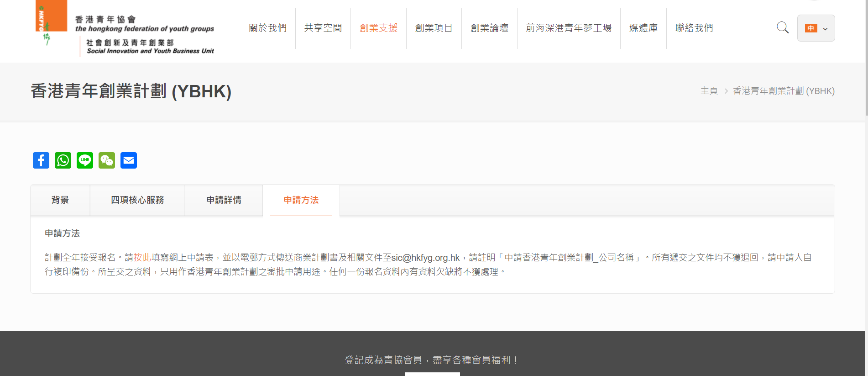Share page via LINE icon
Viewport: 868px width, 376px height.
(85, 160)
